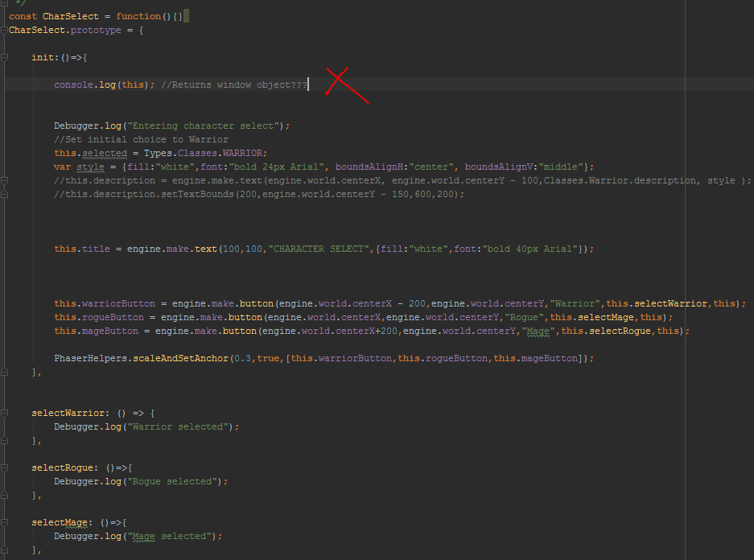Click this.title on the assignment line
The height and width of the screenshot is (560, 754).
pos(82,249)
